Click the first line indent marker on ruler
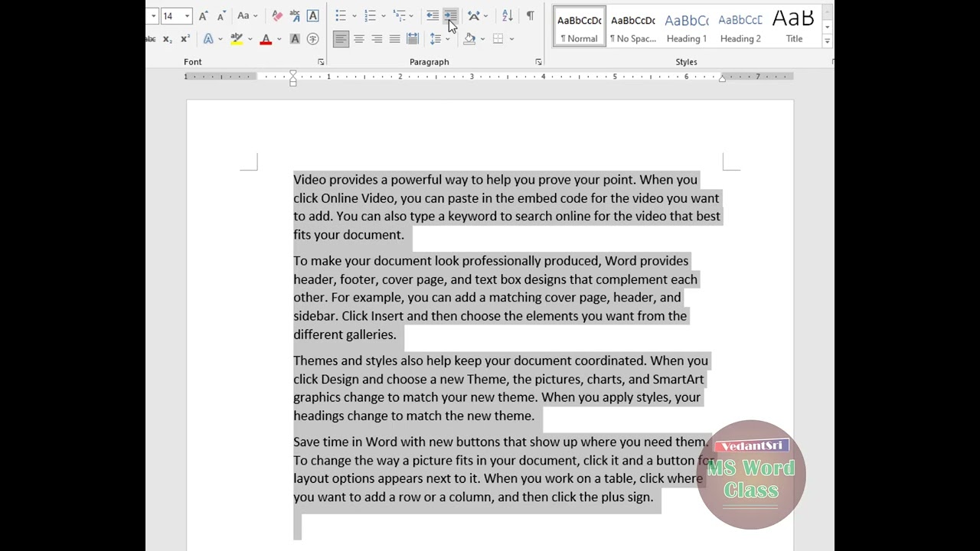The width and height of the screenshot is (980, 551). click(x=292, y=73)
